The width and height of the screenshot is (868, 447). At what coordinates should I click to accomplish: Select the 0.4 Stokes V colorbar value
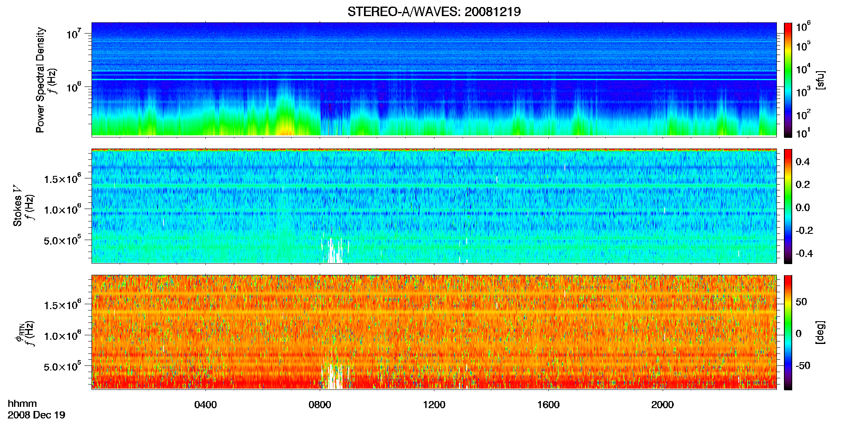pyautogui.click(x=803, y=162)
